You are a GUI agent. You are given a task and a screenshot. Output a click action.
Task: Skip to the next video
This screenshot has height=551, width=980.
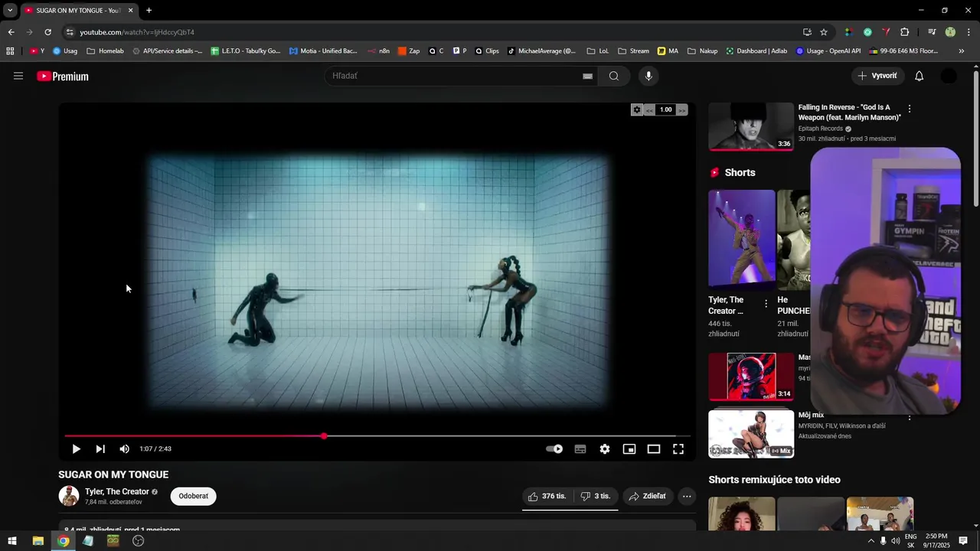point(100,449)
